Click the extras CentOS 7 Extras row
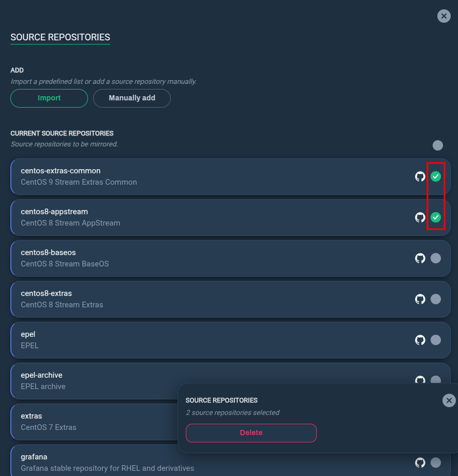The image size is (458, 476). coord(94,422)
